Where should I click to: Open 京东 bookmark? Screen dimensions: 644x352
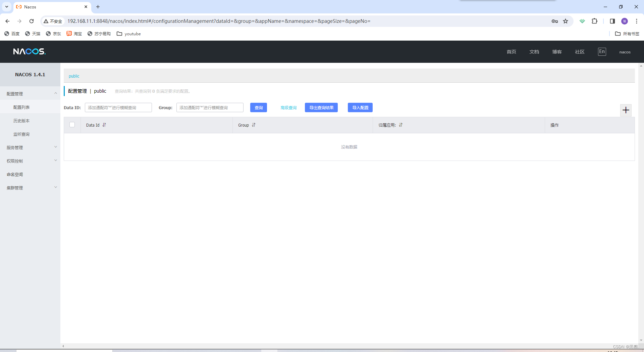tap(54, 34)
